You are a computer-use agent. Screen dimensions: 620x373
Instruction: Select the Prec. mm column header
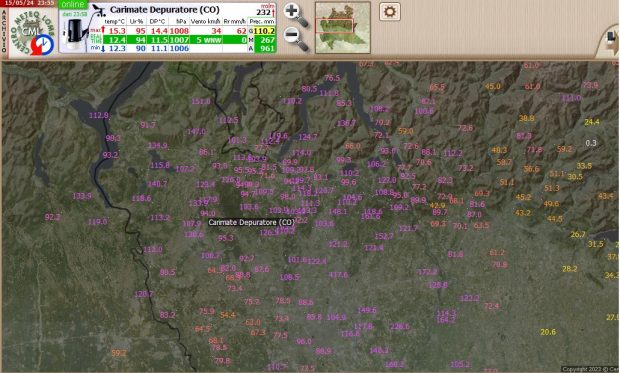click(x=262, y=21)
